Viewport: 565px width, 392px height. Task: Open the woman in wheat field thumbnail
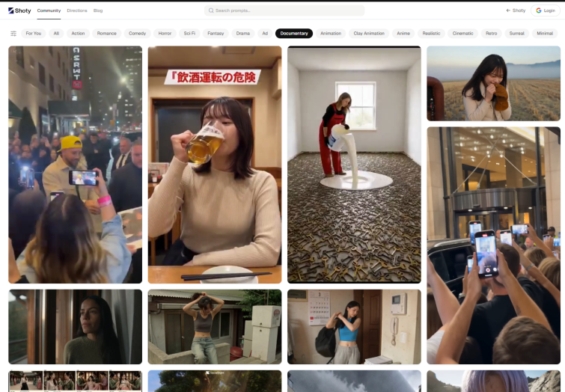[x=494, y=83]
